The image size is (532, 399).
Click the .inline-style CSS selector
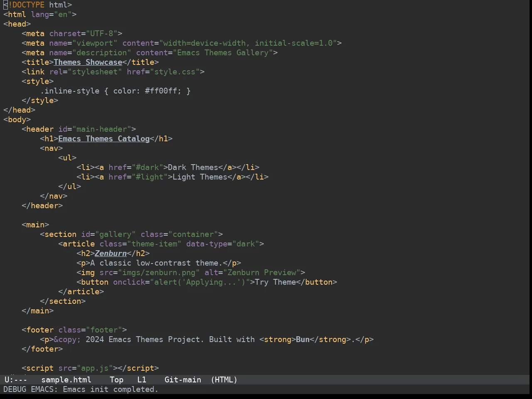click(69, 91)
